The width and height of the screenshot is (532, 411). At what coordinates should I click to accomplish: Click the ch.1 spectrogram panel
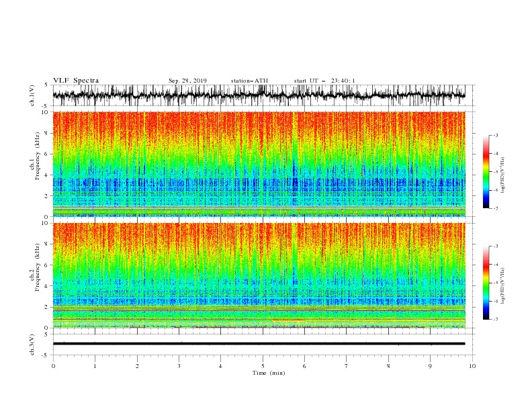(x=259, y=164)
